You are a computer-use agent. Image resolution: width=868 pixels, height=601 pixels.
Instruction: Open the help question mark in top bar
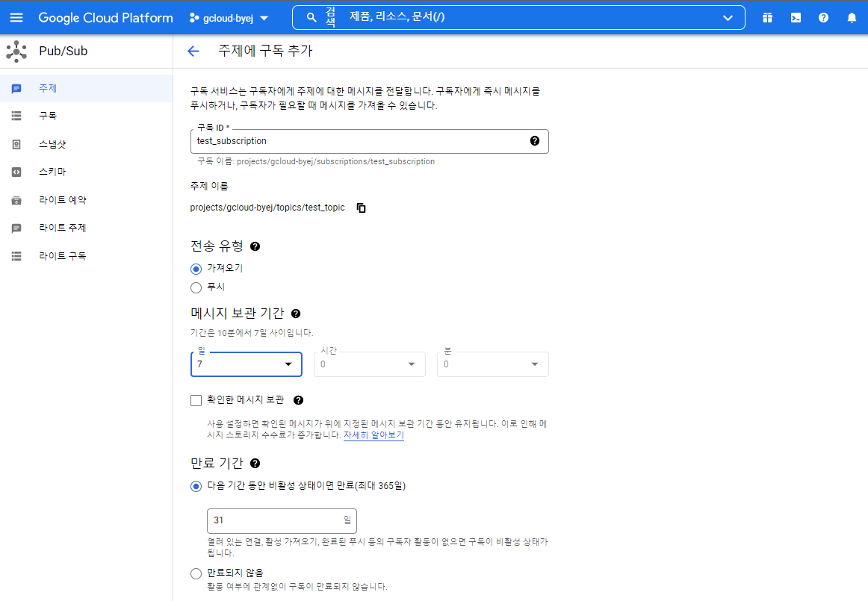(x=824, y=18)
